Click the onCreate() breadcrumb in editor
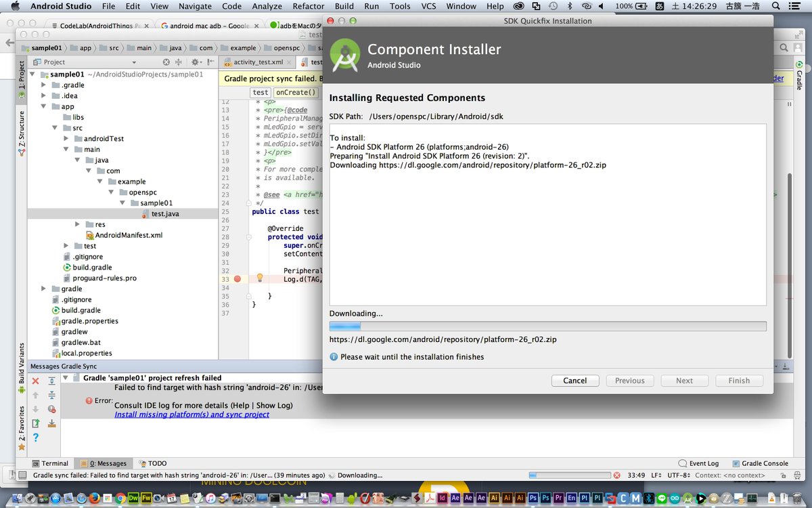 tap(296, 93)
